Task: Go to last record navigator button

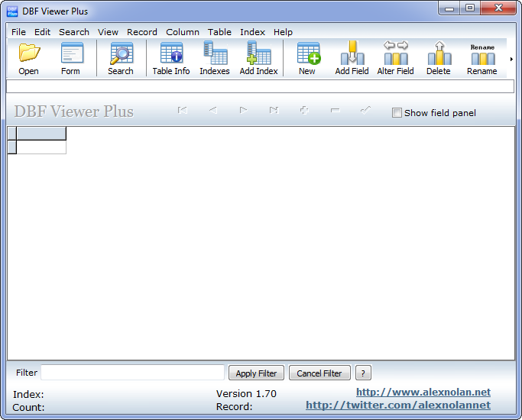Action: 274,111
